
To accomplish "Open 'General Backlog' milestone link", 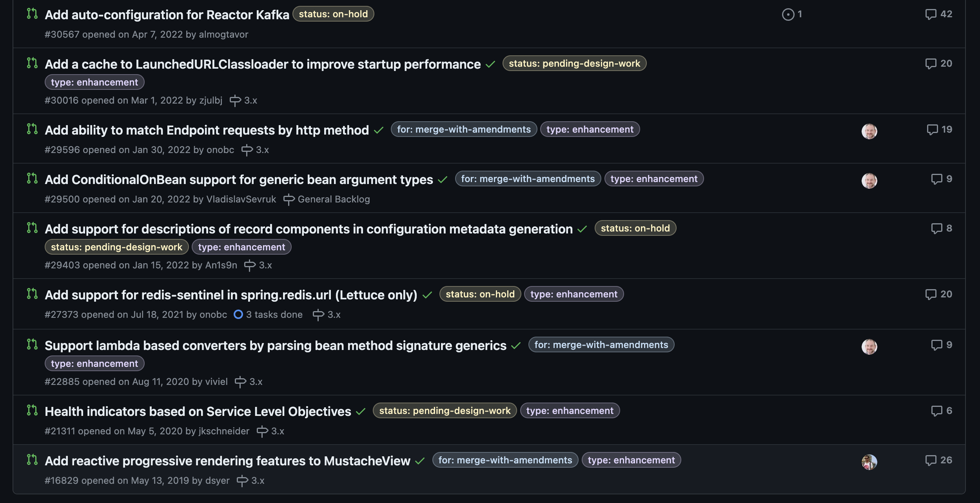I will (334, 199).
